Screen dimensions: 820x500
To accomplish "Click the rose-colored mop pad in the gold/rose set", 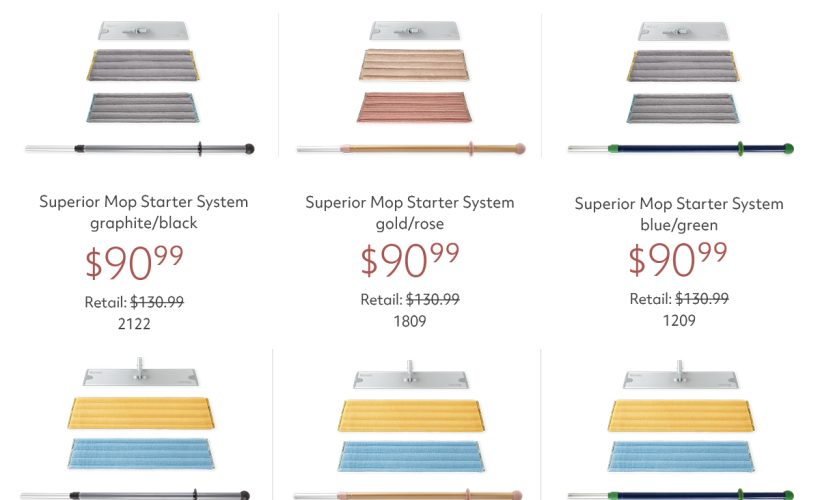I will click(414, 107).
